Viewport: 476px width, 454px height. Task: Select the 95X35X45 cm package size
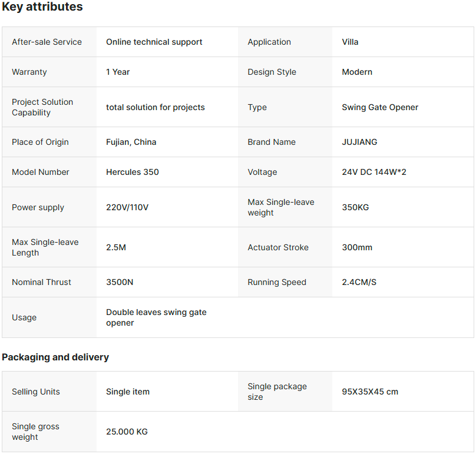coord(370,392)
